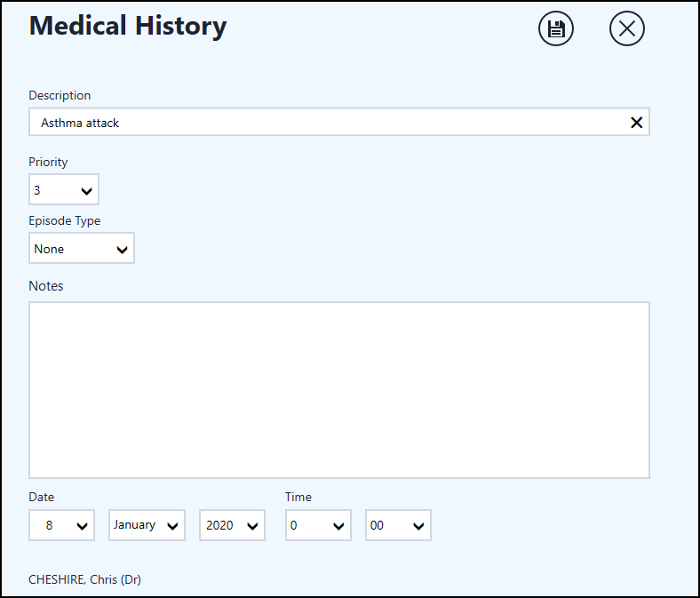700x598 pixels.
Task: Expand the minutes dropdown showing 00
Action: [x=398, y=525]
